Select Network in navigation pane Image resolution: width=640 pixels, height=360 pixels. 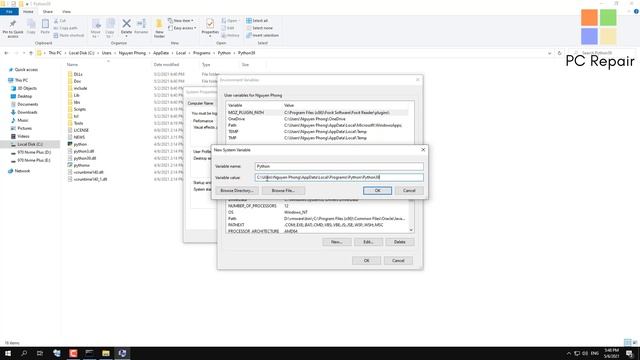22,171
